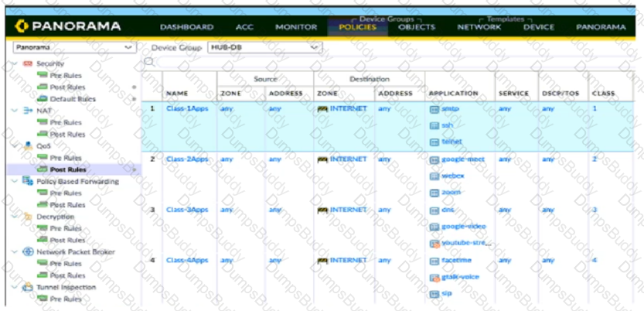Select the POLICIES tab
The image size is (644, 311).
(357, 27)
